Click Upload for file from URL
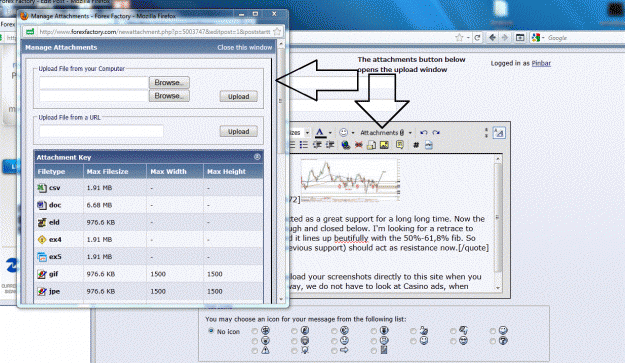This screenshot has height=363, width=625. (238, 131)
